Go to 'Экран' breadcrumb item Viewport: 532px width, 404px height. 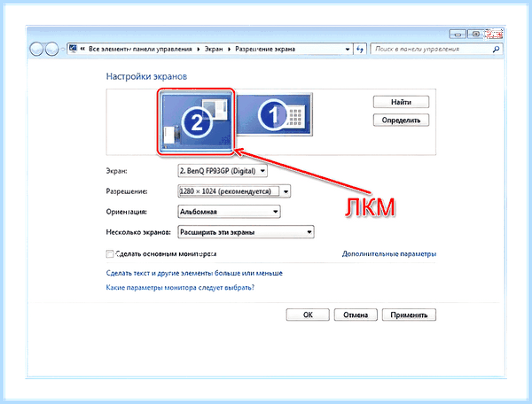(x=214, y=49)
